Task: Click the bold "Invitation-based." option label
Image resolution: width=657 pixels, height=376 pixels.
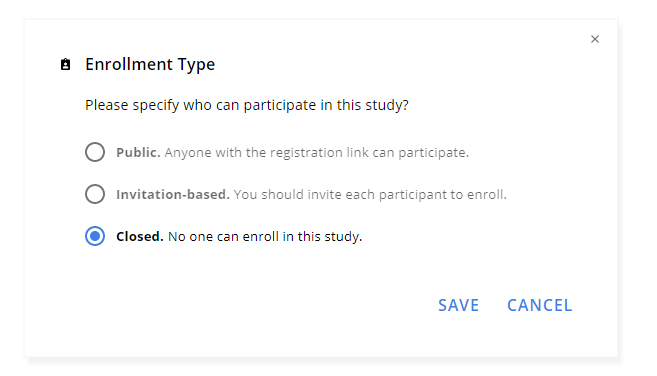Action: 173,194
